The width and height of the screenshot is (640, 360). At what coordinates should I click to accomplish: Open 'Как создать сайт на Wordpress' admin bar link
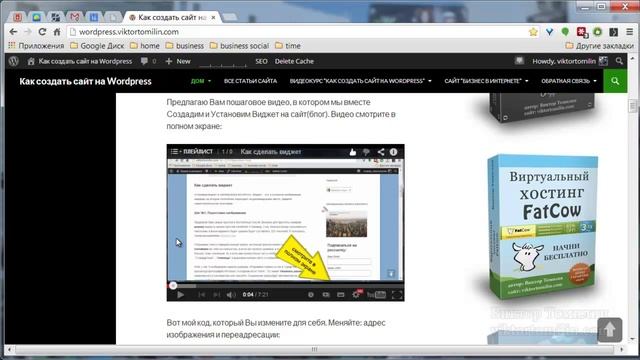point(80,61)
